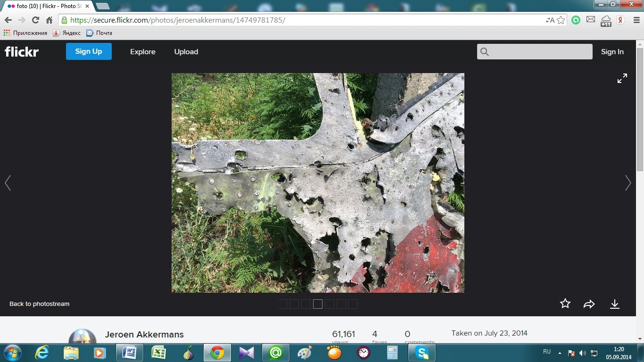Screen dimensions: 644x362
Task: Expand photo to fullscreen view
Action: point(622,79)
